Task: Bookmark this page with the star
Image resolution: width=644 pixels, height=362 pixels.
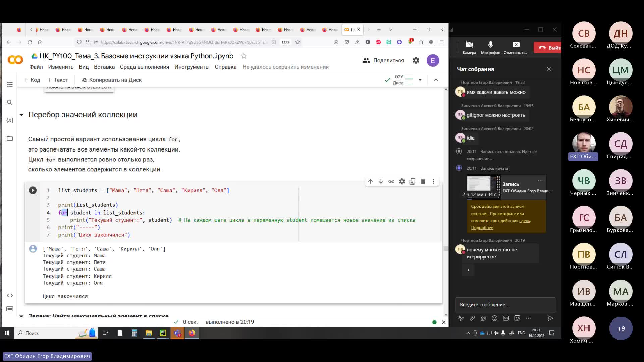Action: 297,42
